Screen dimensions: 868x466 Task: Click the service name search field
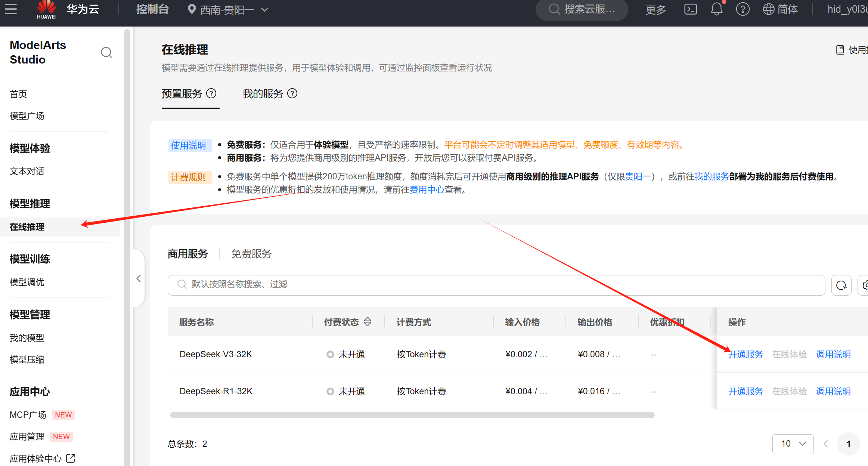496,284
